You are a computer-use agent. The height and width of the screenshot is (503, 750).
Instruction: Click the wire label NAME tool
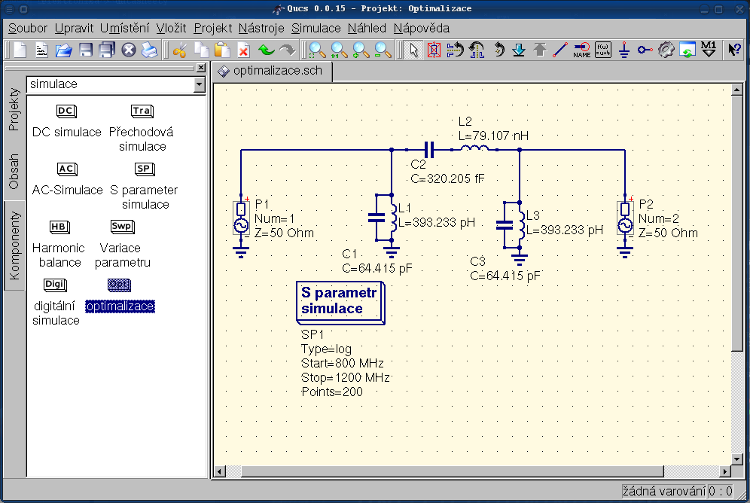click(581, 50)
